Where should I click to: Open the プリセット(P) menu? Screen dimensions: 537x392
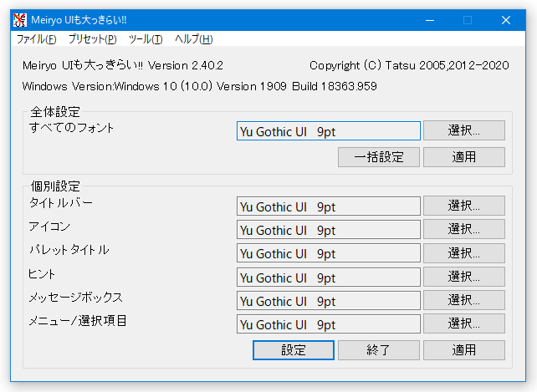(93, 39)
